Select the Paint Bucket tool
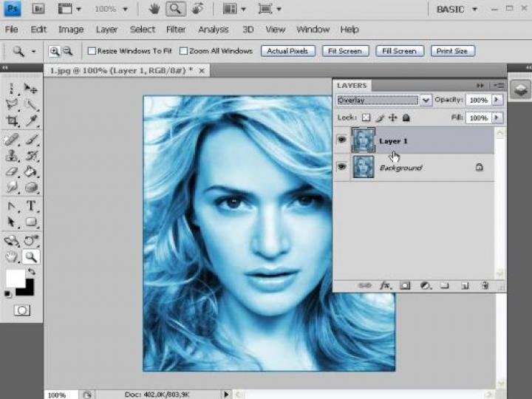This screenshot has width=532, height=399. coord(31,171)
